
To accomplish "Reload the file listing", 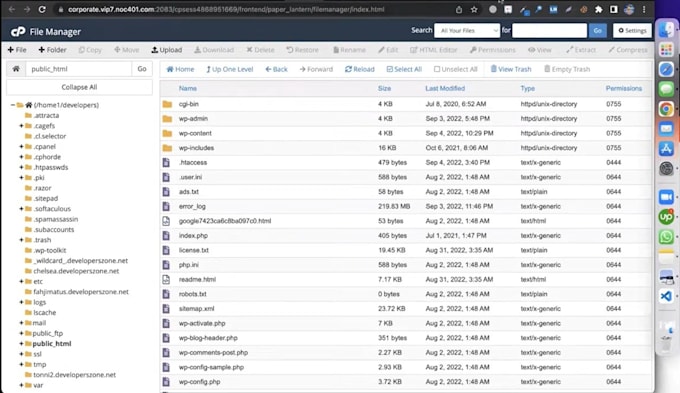I will point(360,69).
